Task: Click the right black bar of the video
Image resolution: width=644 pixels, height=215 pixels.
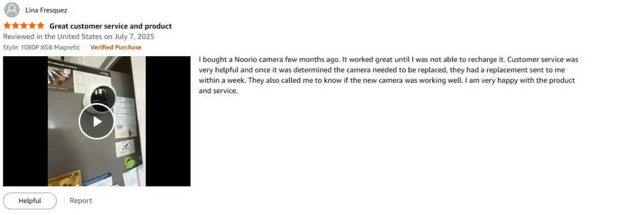Action: click(x=168, y=121)
